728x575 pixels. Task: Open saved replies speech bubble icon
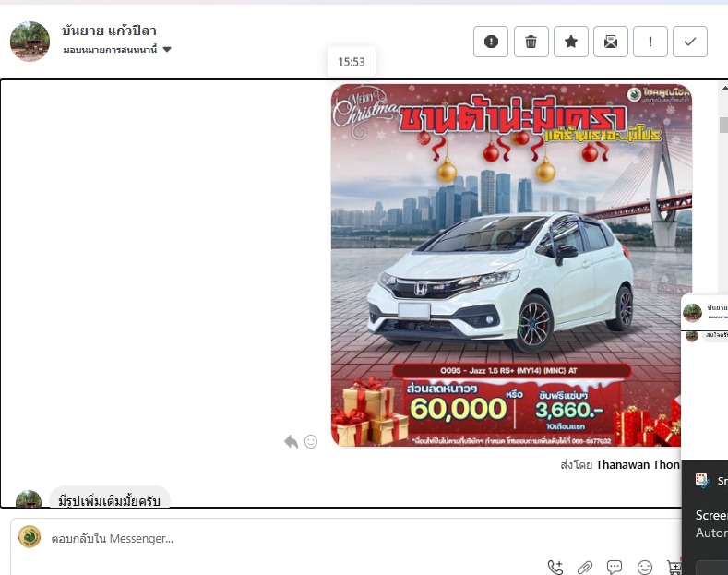tap(615, 567)
